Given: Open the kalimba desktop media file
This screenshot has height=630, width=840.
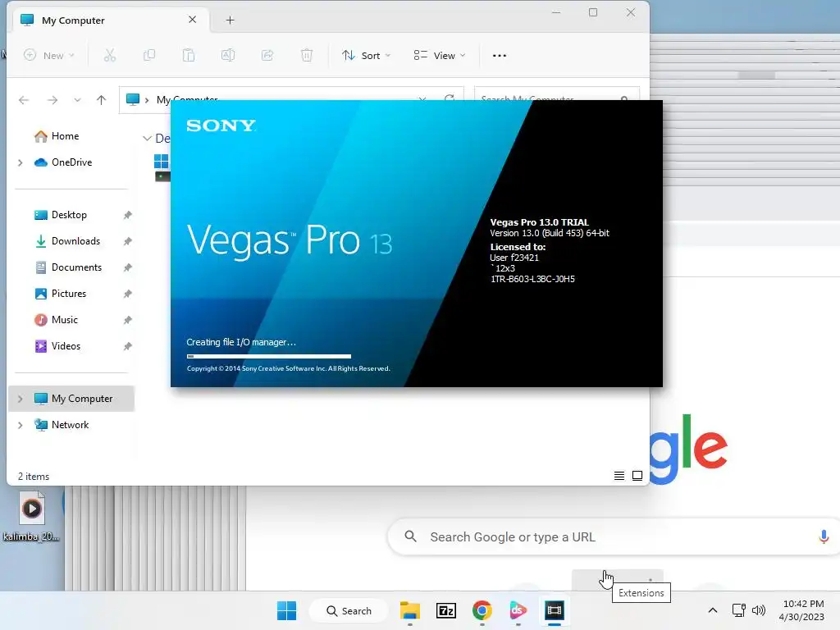Looking at the screenshot, I should [x=31, y=517].
